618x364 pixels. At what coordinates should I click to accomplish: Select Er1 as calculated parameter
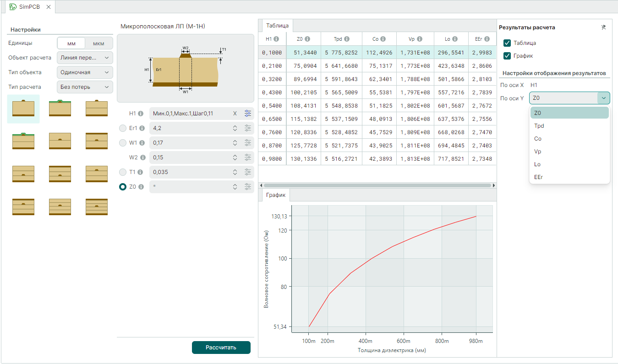[122, 128]
